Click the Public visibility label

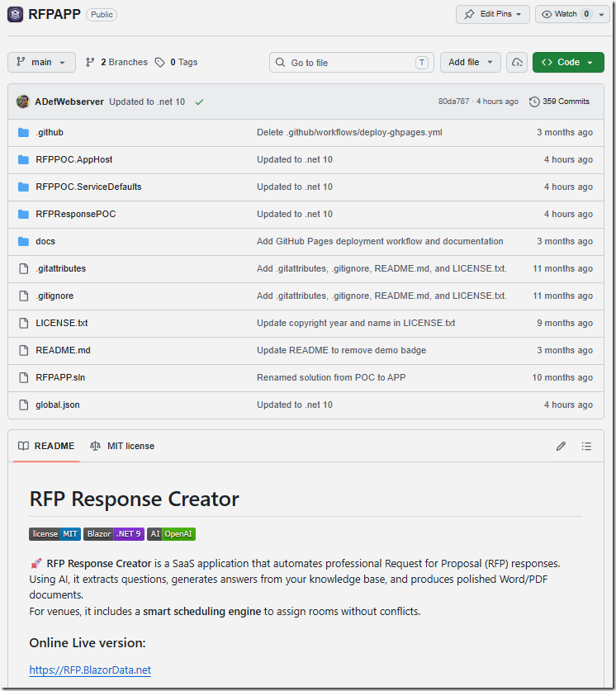102,15
